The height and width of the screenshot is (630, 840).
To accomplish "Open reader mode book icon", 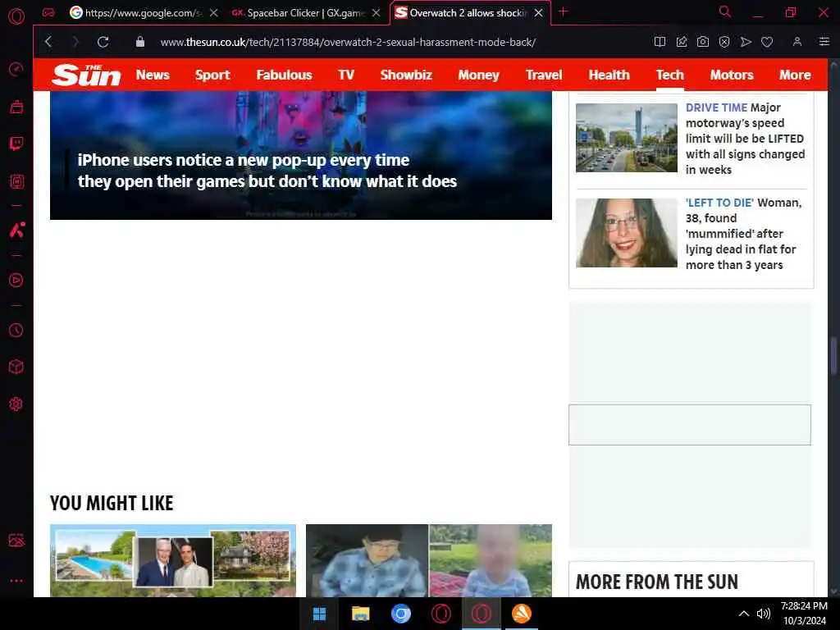I will click(660, 42).
